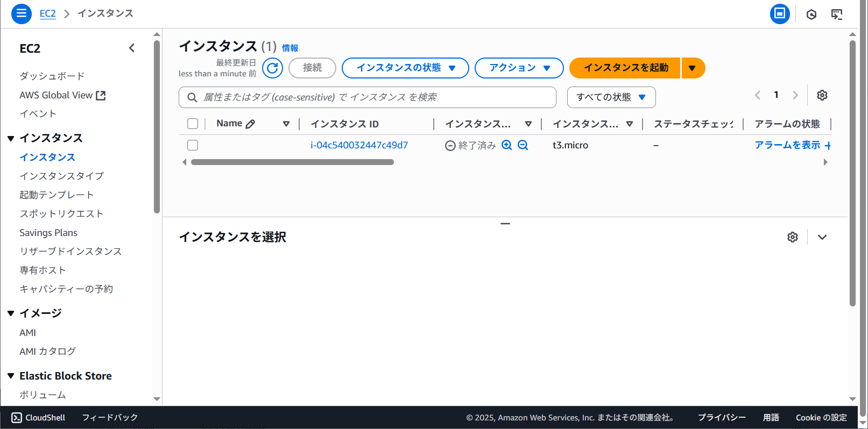Viewport: 868px width, 429px height.
Task: Click zoom-out filter icon beside 終了済み
Action: [523, 145]
